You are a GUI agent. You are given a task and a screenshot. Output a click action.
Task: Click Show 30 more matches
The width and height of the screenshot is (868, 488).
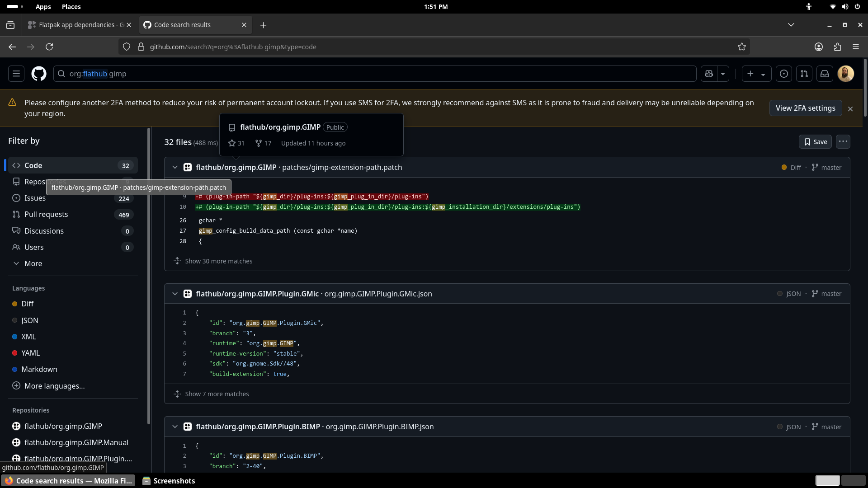(x=218, y=261)
